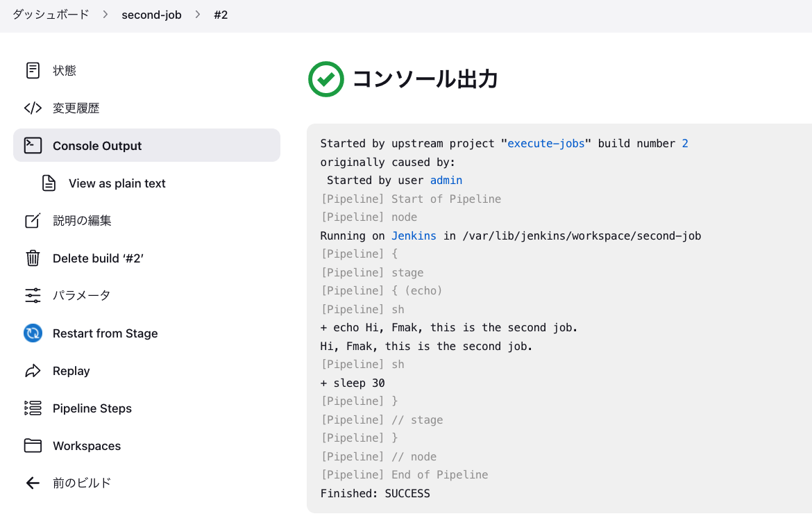Click the 説明の編集 pencil icon
812x532 pixels.
33,221
